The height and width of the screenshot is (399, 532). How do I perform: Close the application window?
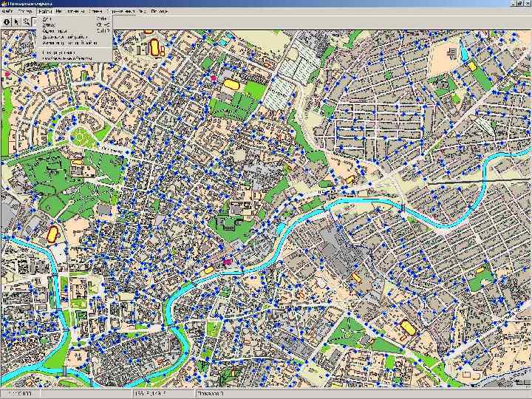(527, 3)
